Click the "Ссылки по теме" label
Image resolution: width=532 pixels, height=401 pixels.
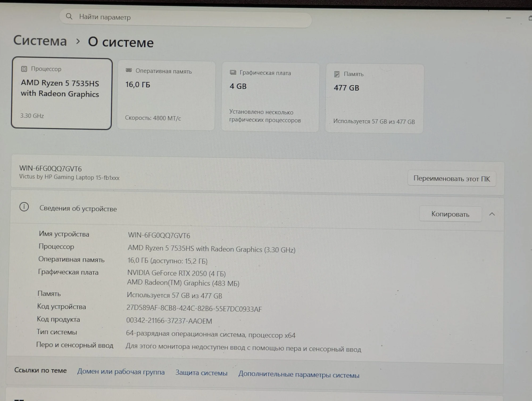tap(40, 370)
